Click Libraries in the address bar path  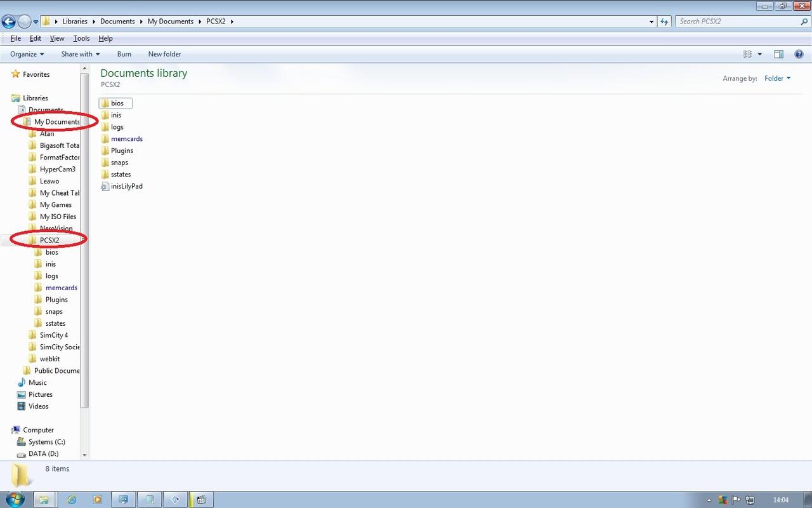pyautogui.click(x=75, y=22)
